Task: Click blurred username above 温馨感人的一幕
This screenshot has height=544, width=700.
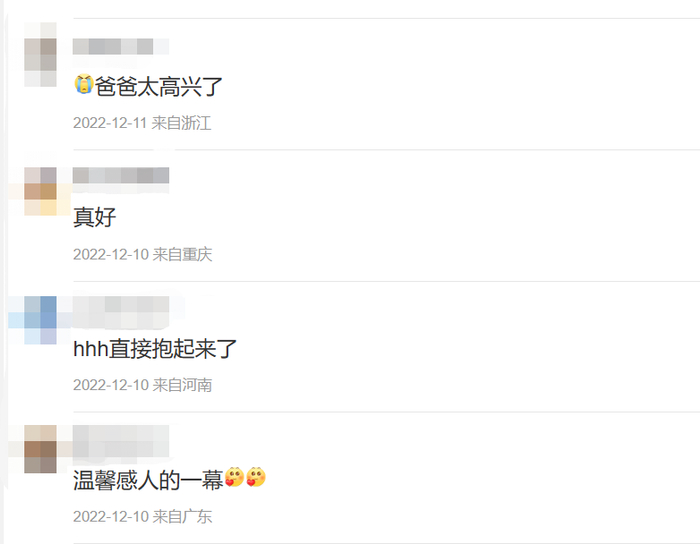Action: coord(121,441)
